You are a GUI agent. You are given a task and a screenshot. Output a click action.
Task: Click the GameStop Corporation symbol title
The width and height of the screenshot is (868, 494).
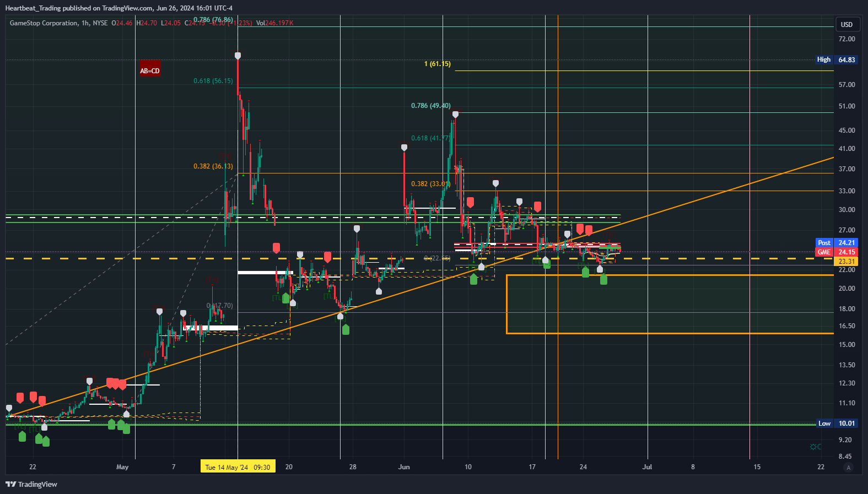44,23
